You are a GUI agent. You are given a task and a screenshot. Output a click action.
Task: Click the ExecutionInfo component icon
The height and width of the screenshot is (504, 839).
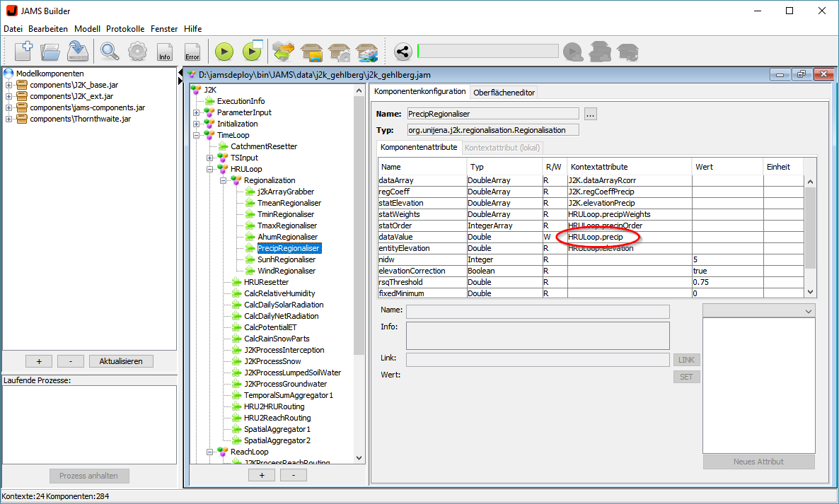pyautogui.click(x=209, y=101)
